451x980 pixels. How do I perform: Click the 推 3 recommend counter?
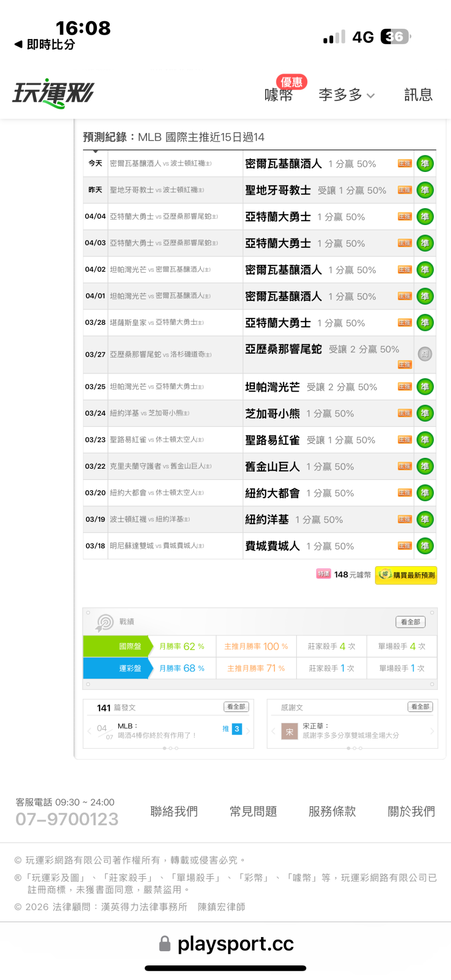click(x=232, y=729)
